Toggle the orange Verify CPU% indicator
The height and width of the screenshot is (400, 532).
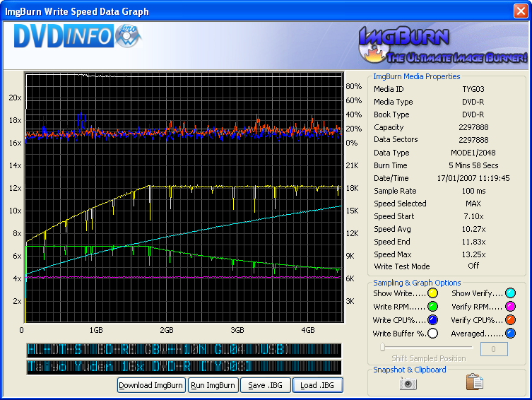(510, 320)
